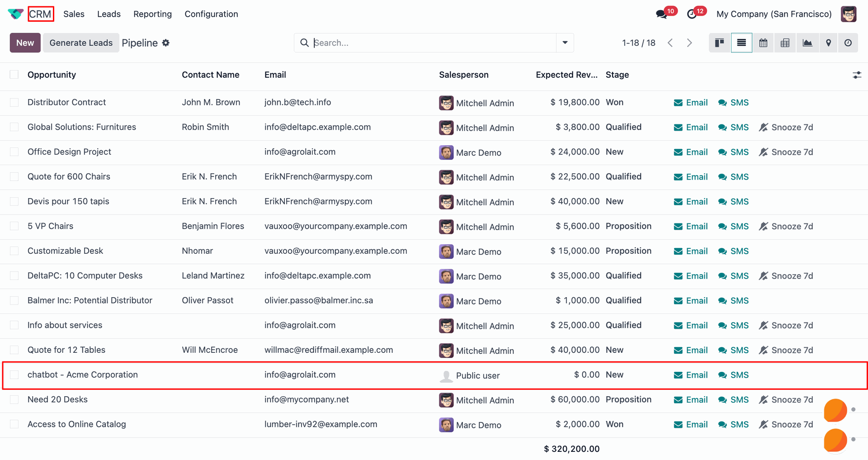868x460 pixels.
Task: Snooze 7d for Global Solutions: Furnitures
Action: pyautogui.click(x=786, y=128)
